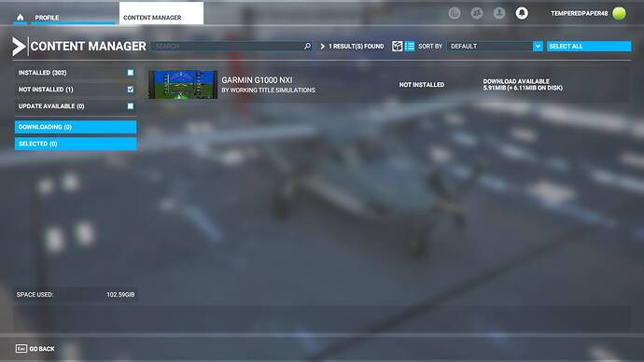Switch to grid view icon
644x362 pixels.
[398, 46]
